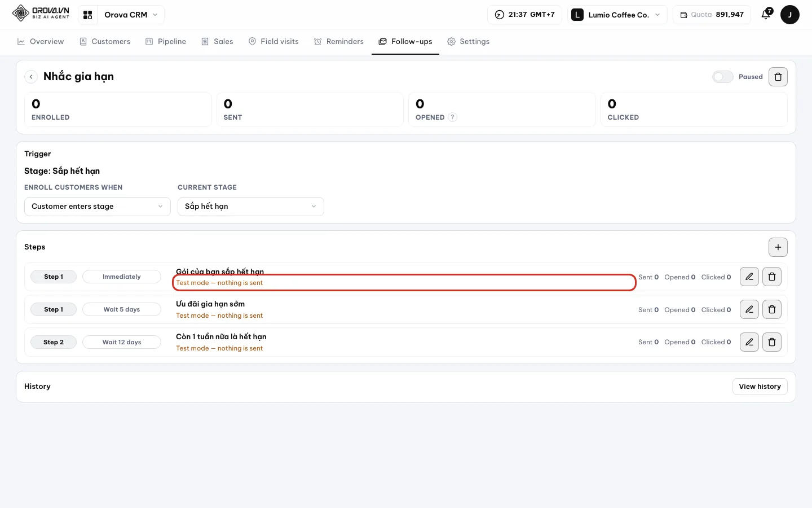The image size is (812, 508).
Task: Add a new step with the plus button
Action: click(778, 247)
